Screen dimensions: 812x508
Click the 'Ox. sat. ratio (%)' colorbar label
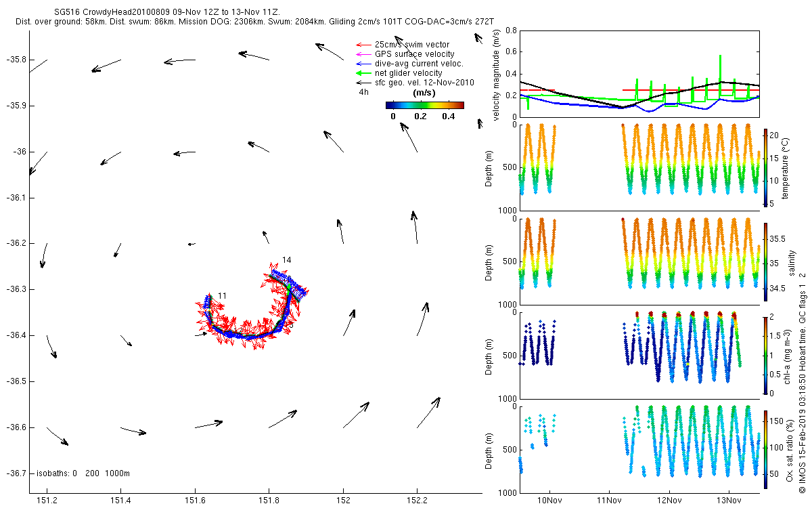tap(790, 450)
